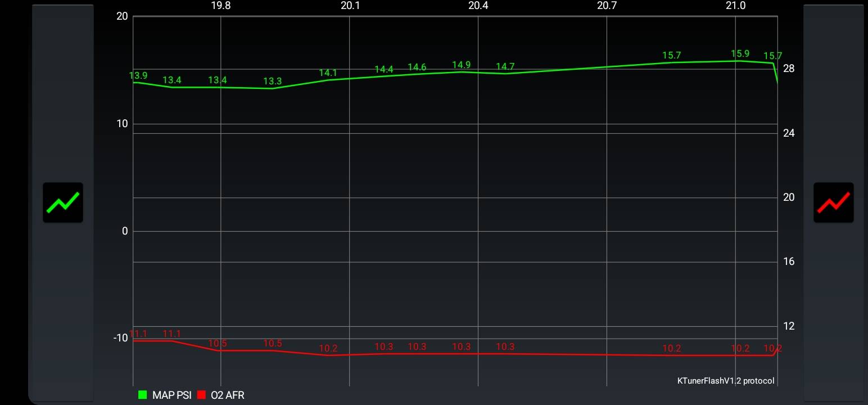Tap the -10 label on PSI axis
This screenshot has height=405, width=868.
[121, 338]
